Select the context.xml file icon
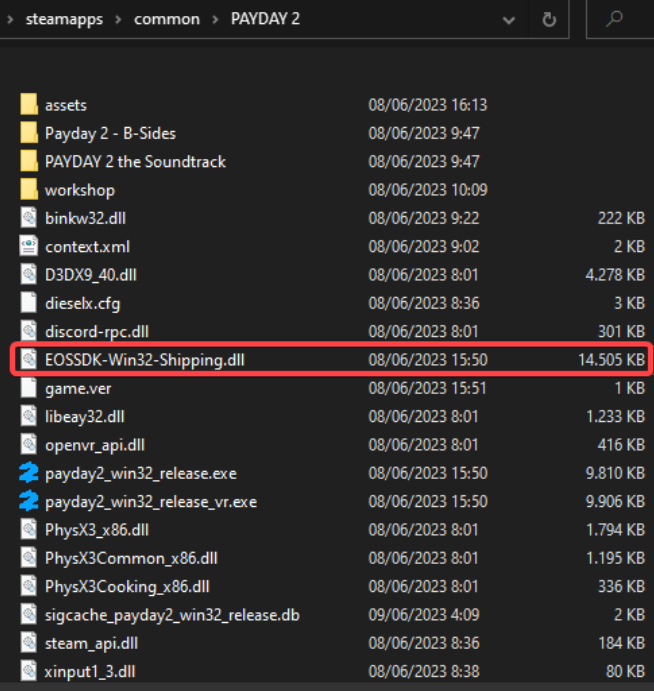Screen dimensions: 654x691 coord(29,246)
